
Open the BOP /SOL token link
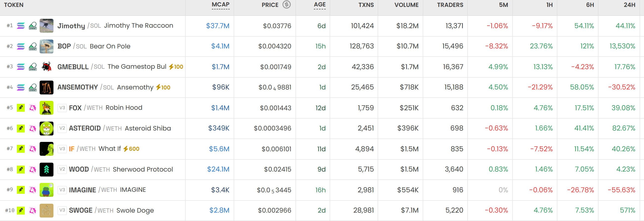(72, 46)
